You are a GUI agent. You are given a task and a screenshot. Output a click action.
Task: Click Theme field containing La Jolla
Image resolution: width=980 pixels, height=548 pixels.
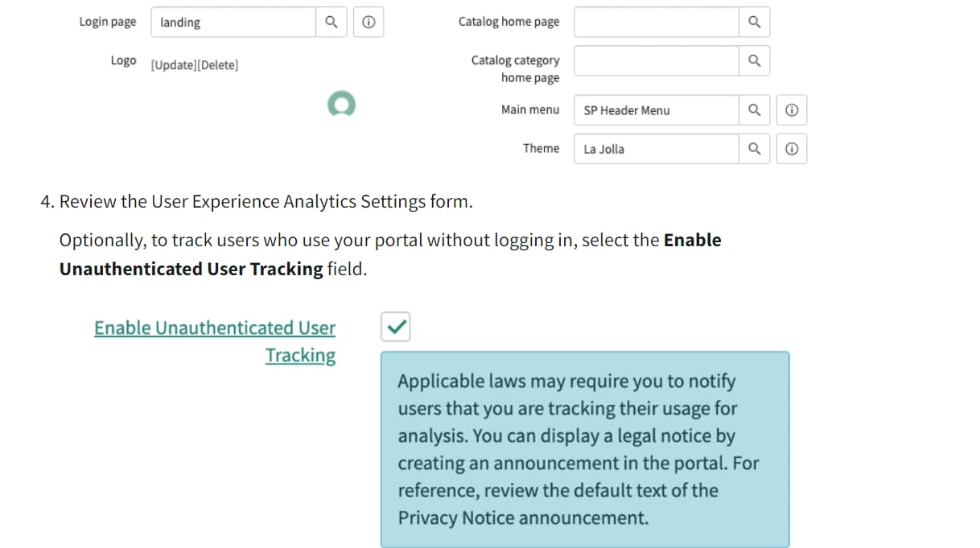click(x=656, y=149)
